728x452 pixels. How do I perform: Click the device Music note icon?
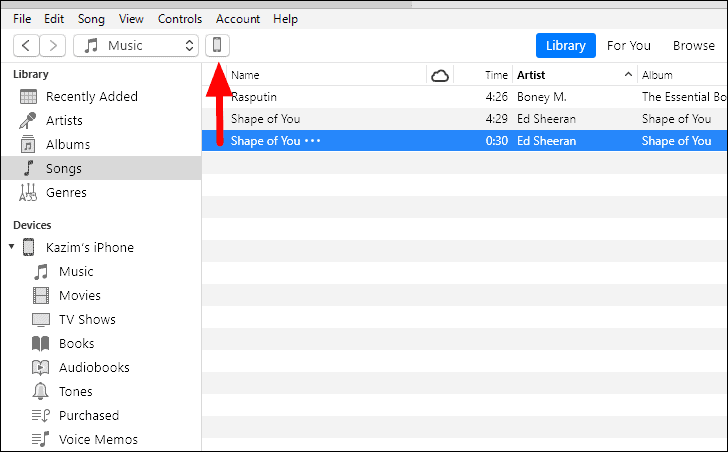41,271
